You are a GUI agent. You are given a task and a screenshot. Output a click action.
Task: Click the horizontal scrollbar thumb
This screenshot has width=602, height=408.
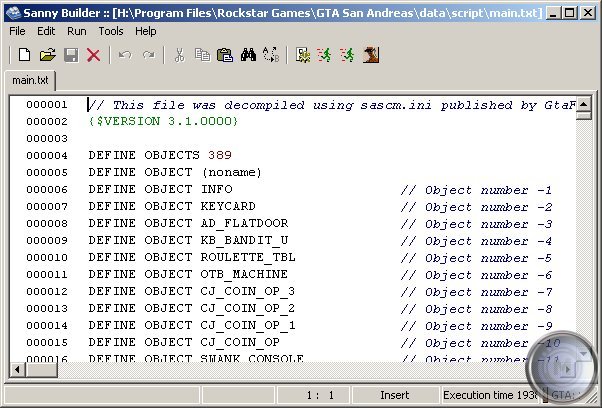coord(41,370)
